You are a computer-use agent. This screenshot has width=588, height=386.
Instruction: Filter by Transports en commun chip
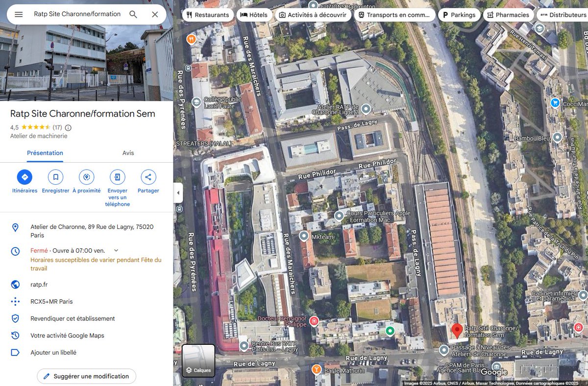pos(394,15)
